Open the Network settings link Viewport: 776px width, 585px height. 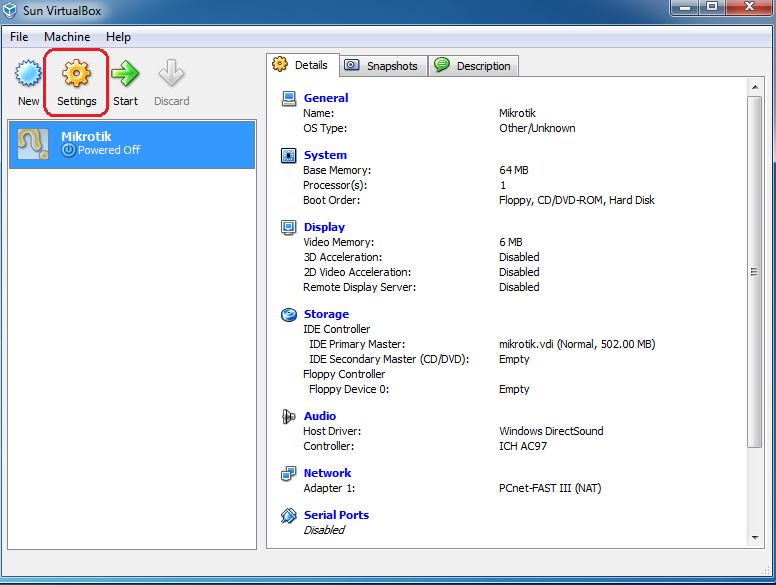(x=327, y=473)
